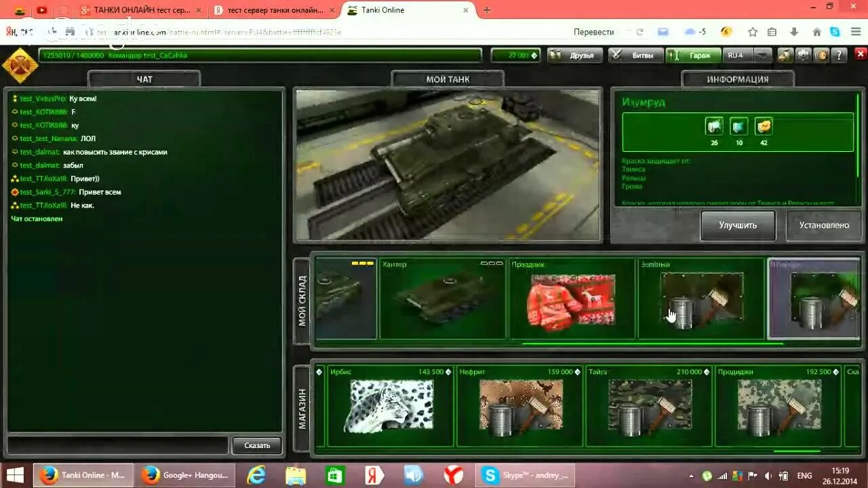Open the Windows Start menu

15,475
